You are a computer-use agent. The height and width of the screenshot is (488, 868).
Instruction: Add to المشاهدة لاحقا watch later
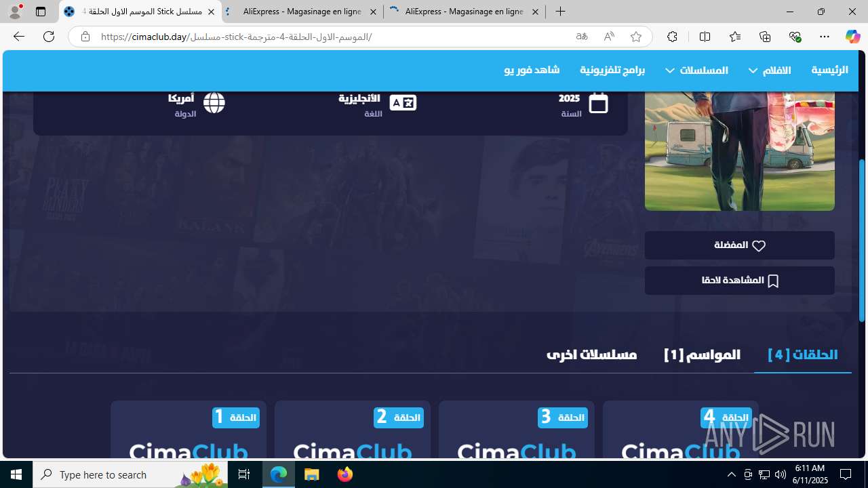[x=740, y=281]
